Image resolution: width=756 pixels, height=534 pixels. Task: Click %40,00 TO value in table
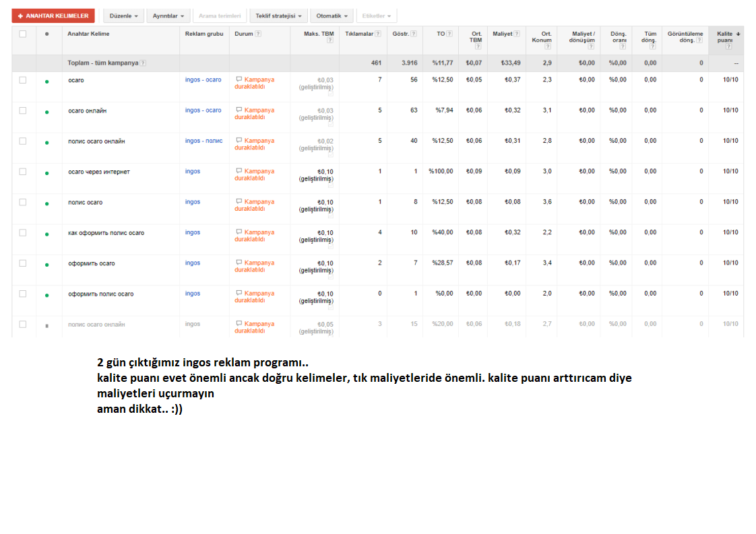pyautogui.click(x=443, y=232)
